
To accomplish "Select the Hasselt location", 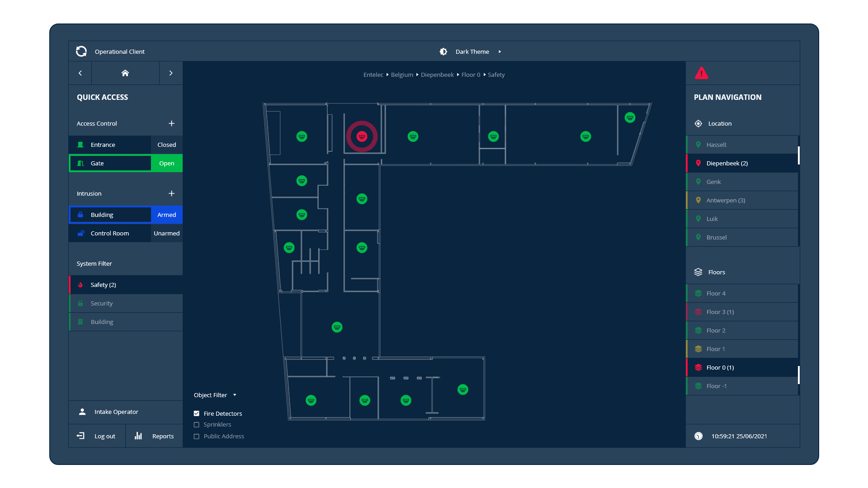I will pyautogui.click(x=742, y=145).
